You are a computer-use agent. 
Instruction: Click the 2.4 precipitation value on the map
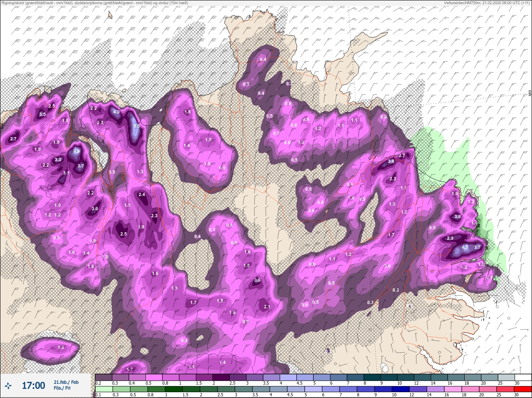click(142, 194)
